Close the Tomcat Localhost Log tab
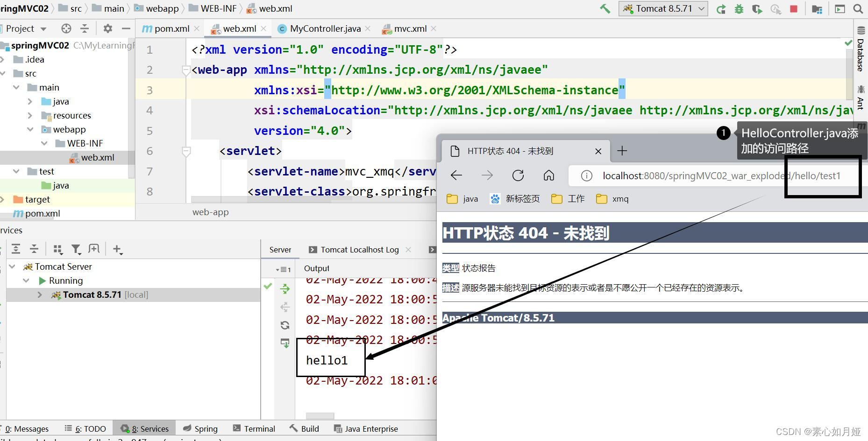Image resolution: width=868 pixels, height=441 pixels. click(408, 250)
